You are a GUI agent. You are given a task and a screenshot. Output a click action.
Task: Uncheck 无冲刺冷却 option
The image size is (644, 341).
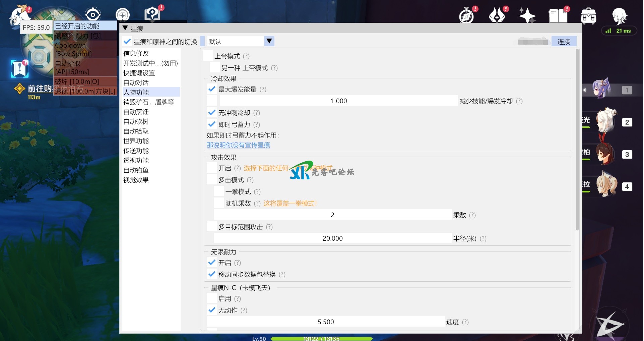(212, 113)
